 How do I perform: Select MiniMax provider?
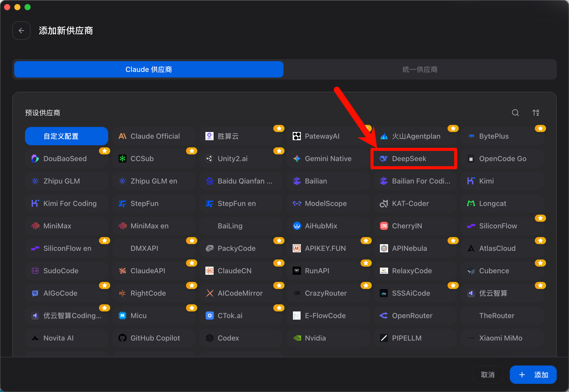coord(66,226)
